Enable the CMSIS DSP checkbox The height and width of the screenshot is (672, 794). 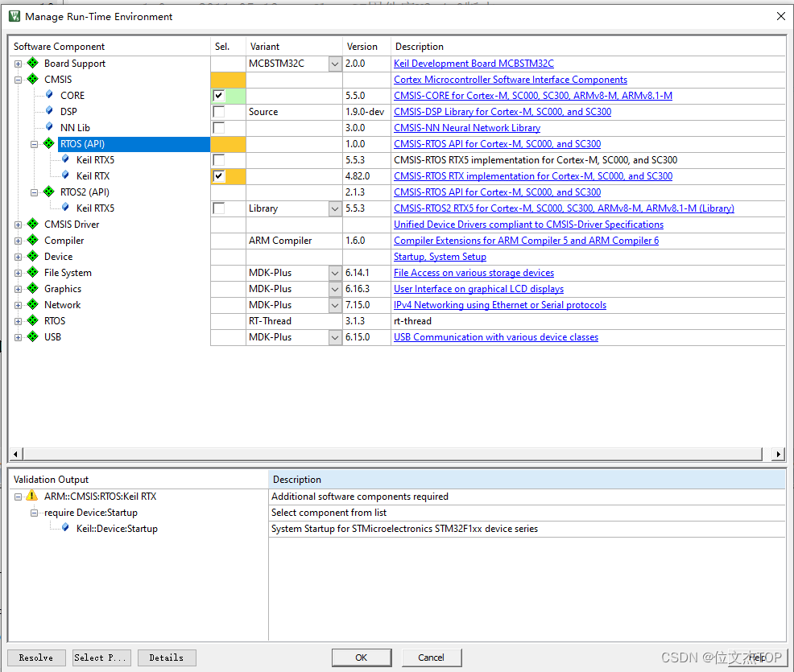click(219, 111)
